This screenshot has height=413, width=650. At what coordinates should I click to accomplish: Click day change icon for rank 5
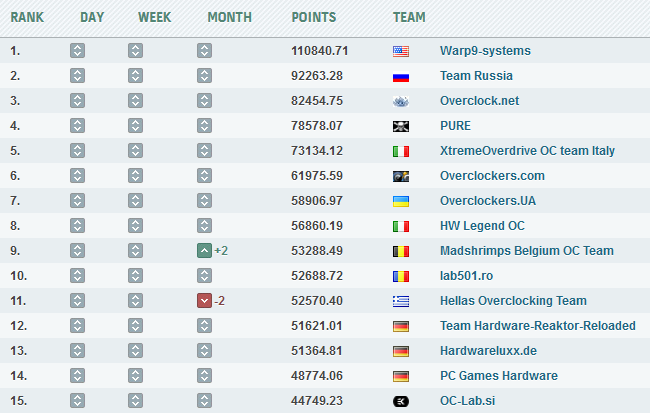pos(78,151)
